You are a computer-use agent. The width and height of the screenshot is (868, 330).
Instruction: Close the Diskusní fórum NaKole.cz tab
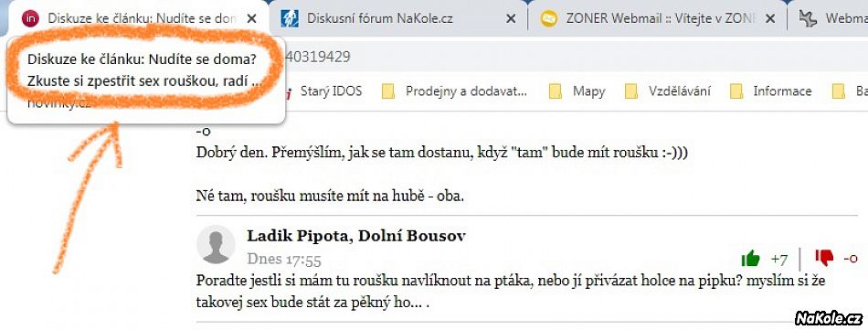coord(511,19)
